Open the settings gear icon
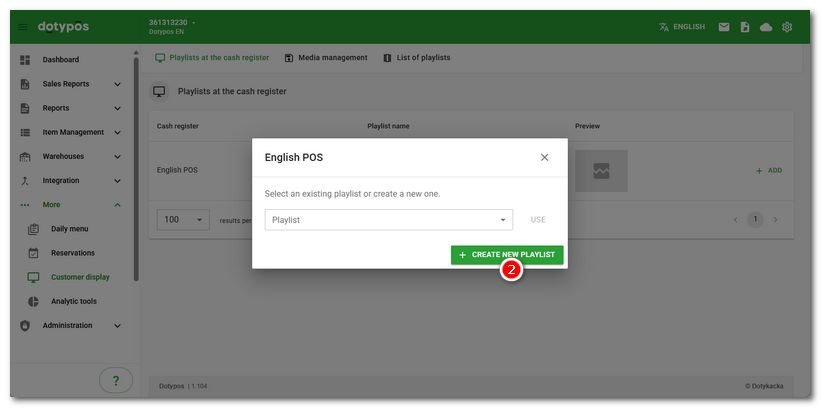 (787, 27)
